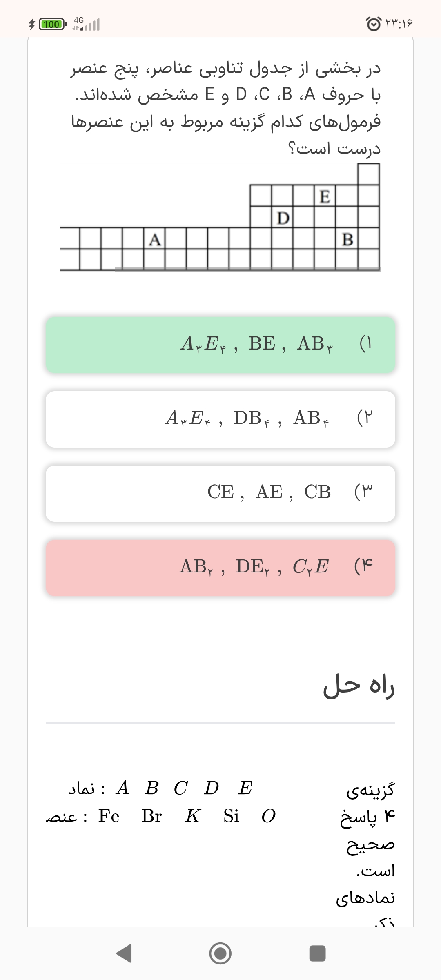The width and height of the screenshot is (441, 980).
Task: Tap cell E in the periodic table
Action: tap(325, 196)
